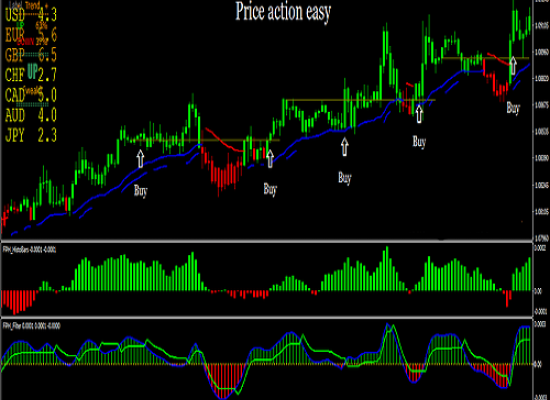Viewport: 550px width, 400px height.
Task: Click the CHF strength value 2.7
Action: pyautogui.click(x=47, y=75)
